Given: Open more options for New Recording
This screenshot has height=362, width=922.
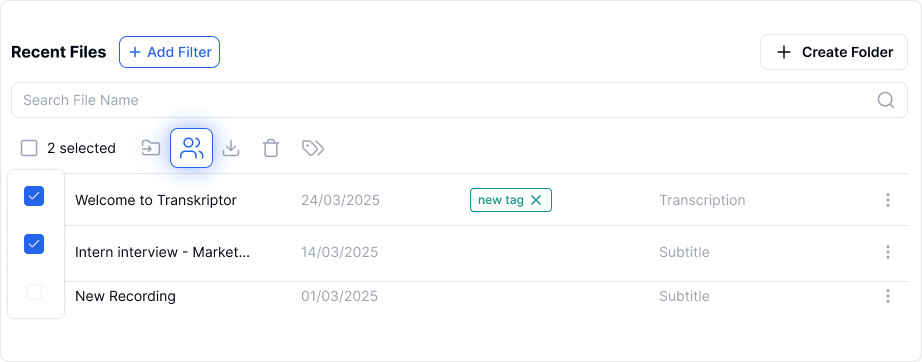Looking at the screenshot, I should pyautogui.click(x=888, y=296).
